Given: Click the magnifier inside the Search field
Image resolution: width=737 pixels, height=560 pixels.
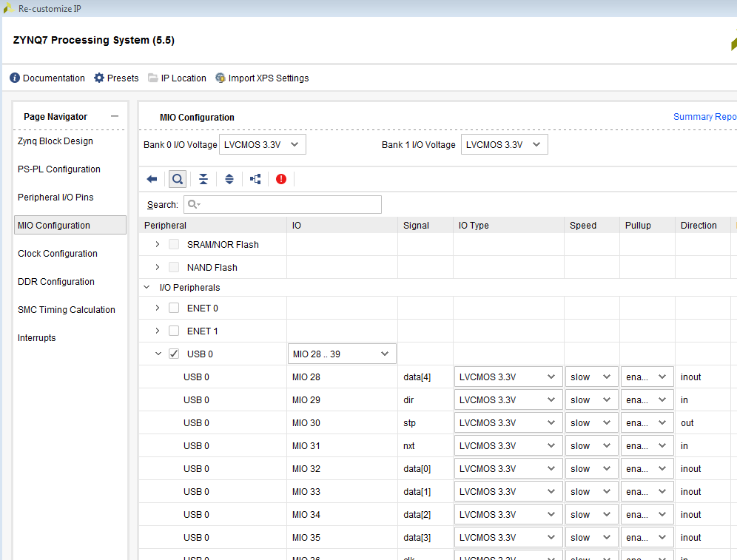Looking at the screenshot, I should tap(194, 204).
